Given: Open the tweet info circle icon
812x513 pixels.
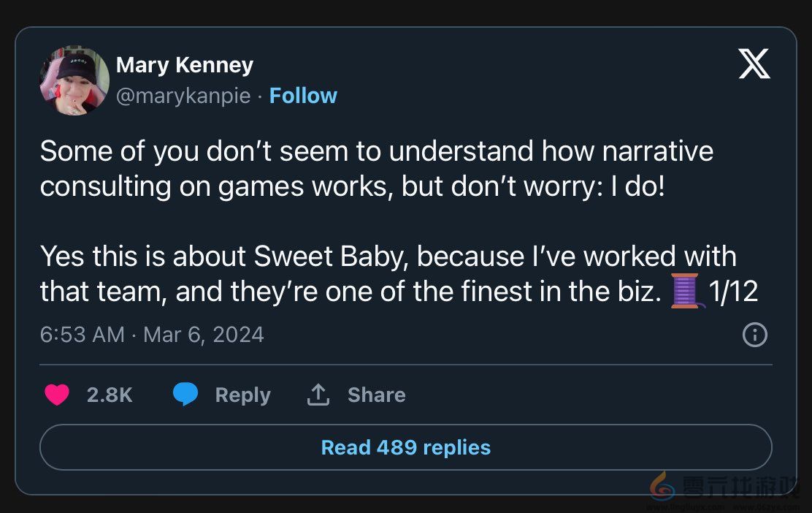Looking at the screenshot, I should [x=754, y=335].
